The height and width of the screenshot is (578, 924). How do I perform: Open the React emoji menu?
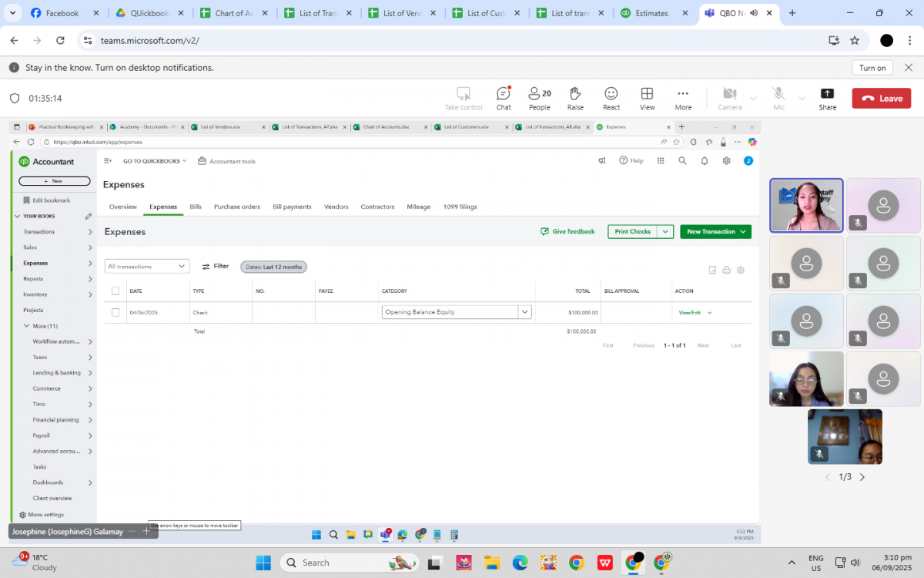[x=611, y=98]
